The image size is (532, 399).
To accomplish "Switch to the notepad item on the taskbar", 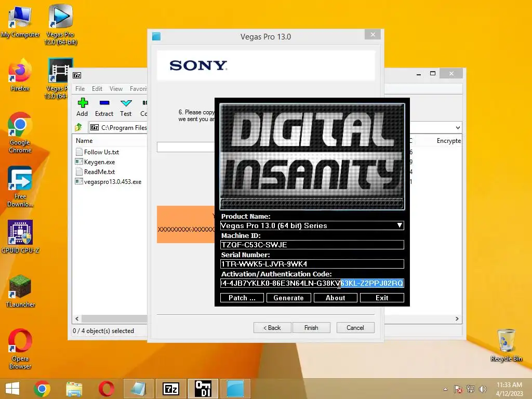I will click(138, 389).
